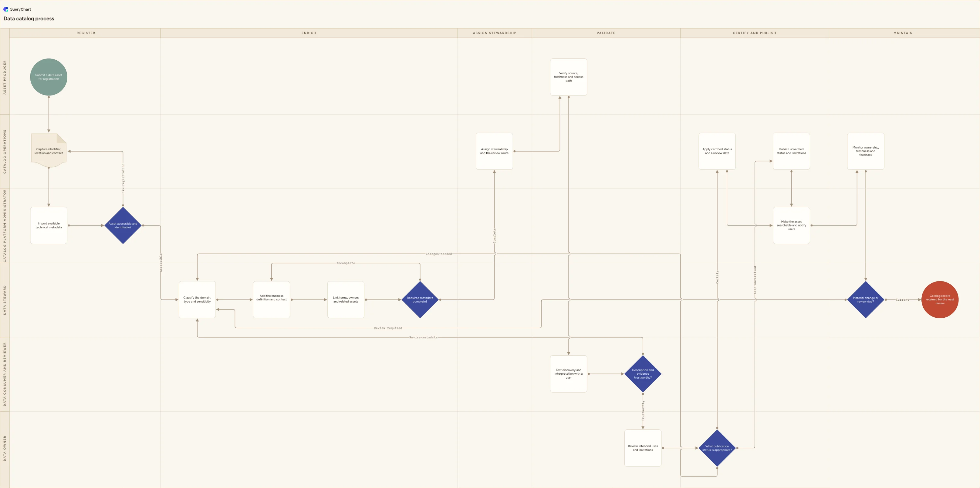
Task: Click 'Test discovery and interpretation with a user' box
Action: tap(568, 374)
